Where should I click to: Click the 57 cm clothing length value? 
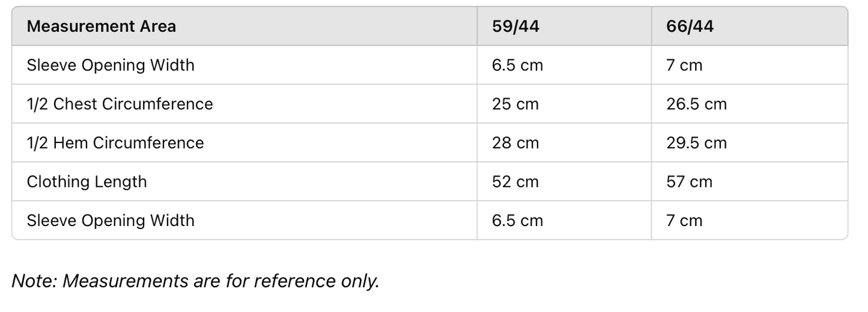[x=689, y=182]
